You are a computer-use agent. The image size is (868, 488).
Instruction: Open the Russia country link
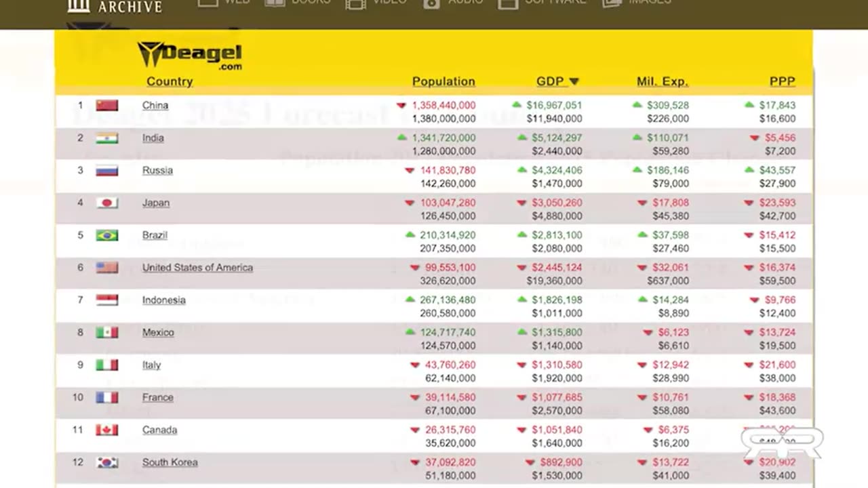point(157,170)
